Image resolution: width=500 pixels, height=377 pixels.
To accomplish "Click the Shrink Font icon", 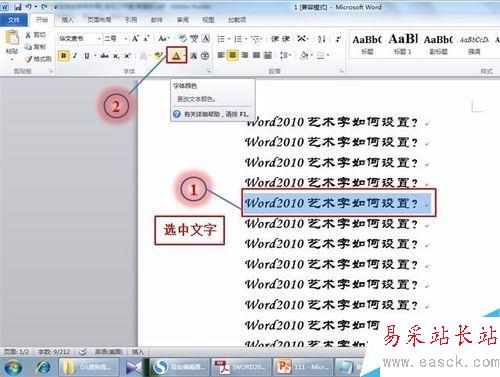I will pyautogui.click(x=146, y=39).
